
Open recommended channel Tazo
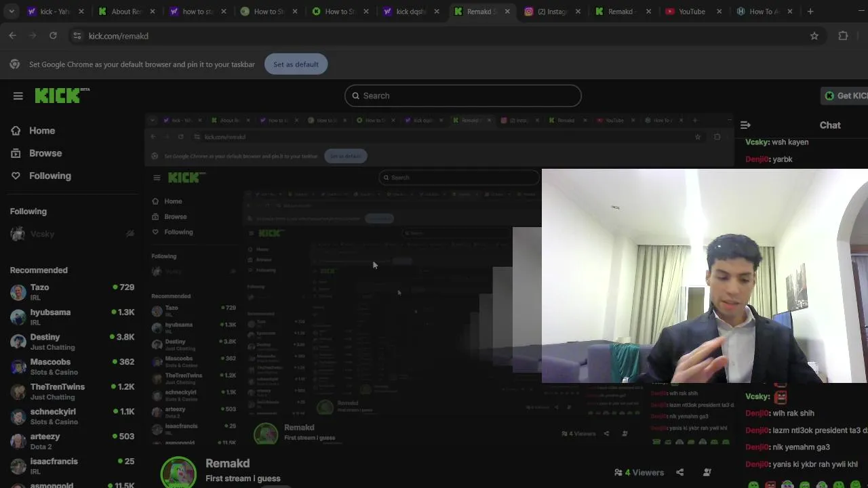(x=72, y=292)
